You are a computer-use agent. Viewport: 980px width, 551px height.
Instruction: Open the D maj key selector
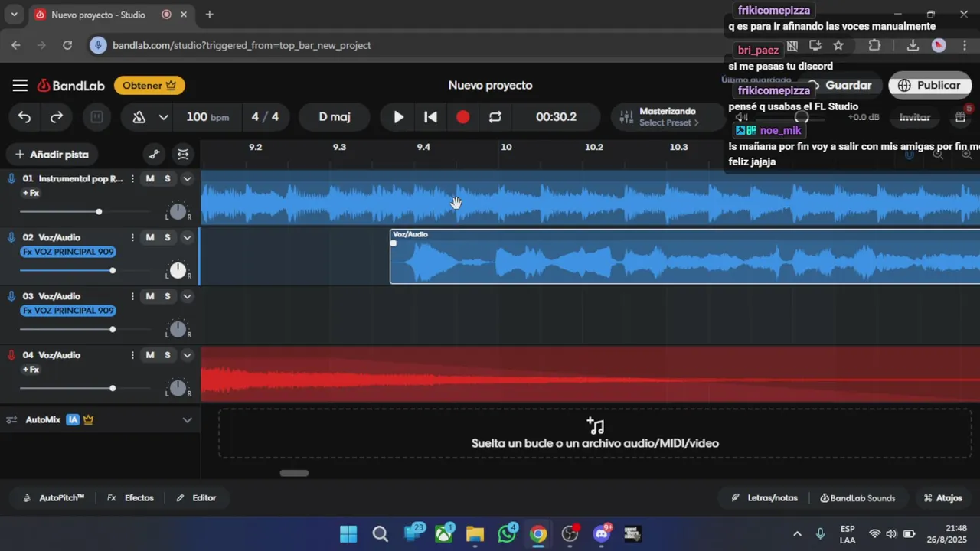pyautogui.click(x=335, y=117)
